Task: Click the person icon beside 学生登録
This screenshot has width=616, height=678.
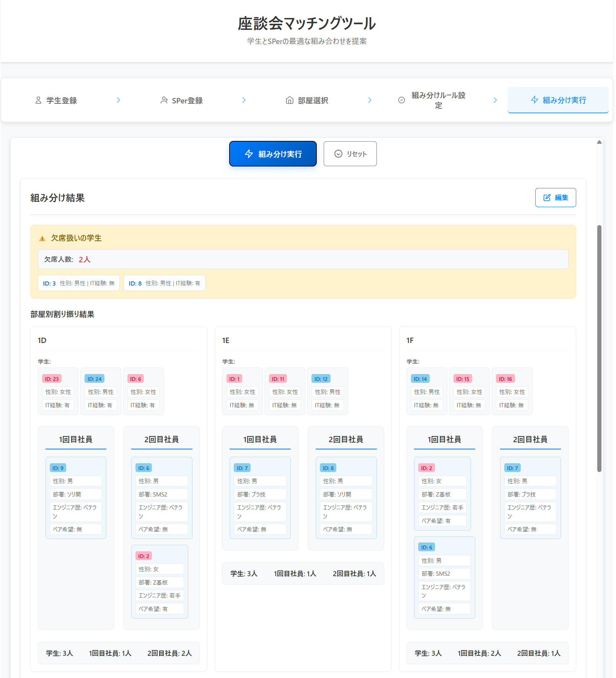Action: coord(38,100)
